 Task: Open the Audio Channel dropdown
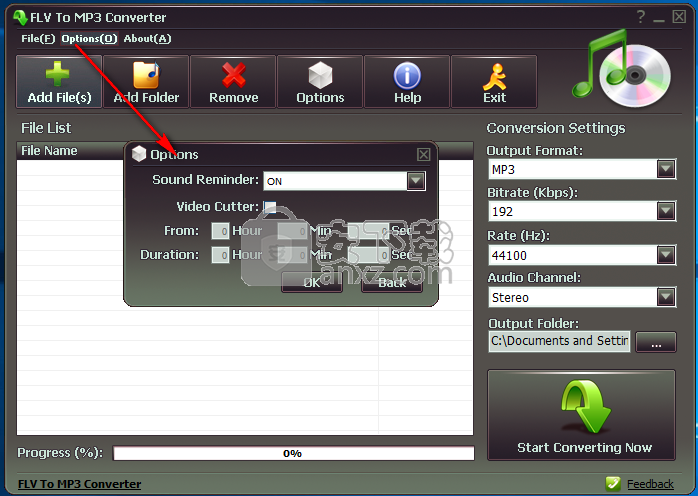click(x=666, y=297)
